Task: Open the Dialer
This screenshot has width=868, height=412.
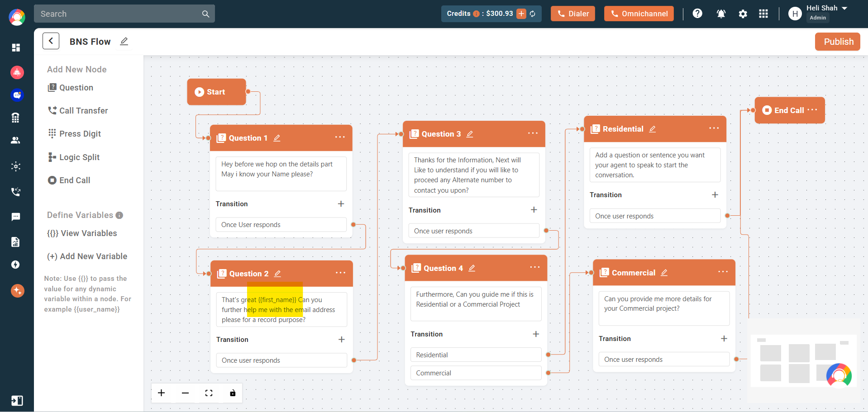Action: coord(572,14)
